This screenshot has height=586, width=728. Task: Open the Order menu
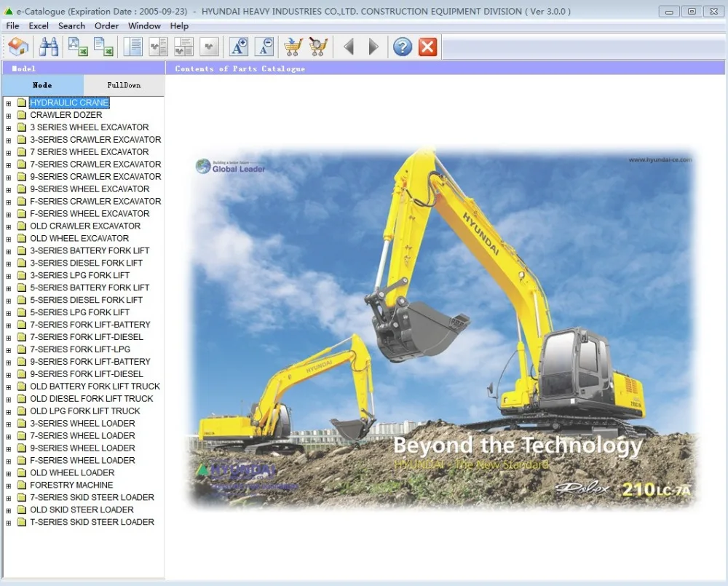(x=106, y=26)
